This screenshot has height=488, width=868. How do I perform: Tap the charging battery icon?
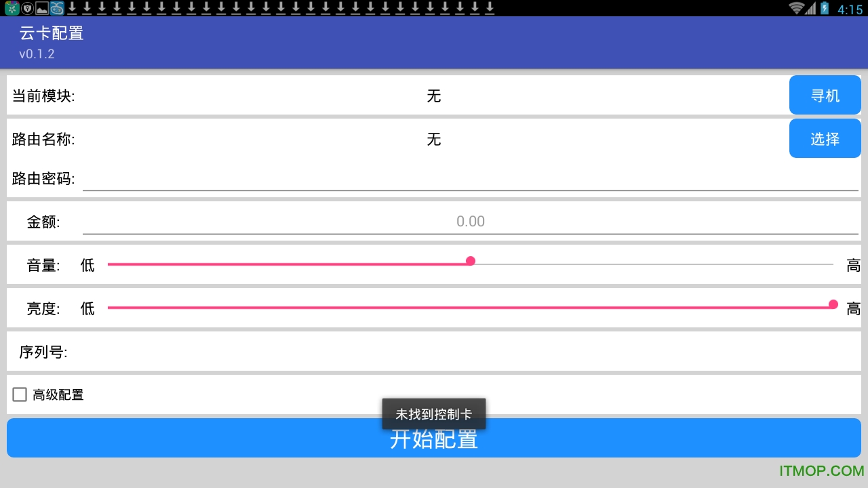825,7
